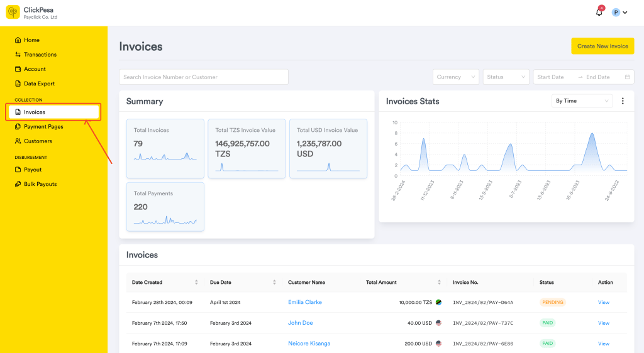Viewport: 644px width, 353px height.
Task: Open Customers in the sidebar
Action: pyautogui.click(x=33, y=141)
